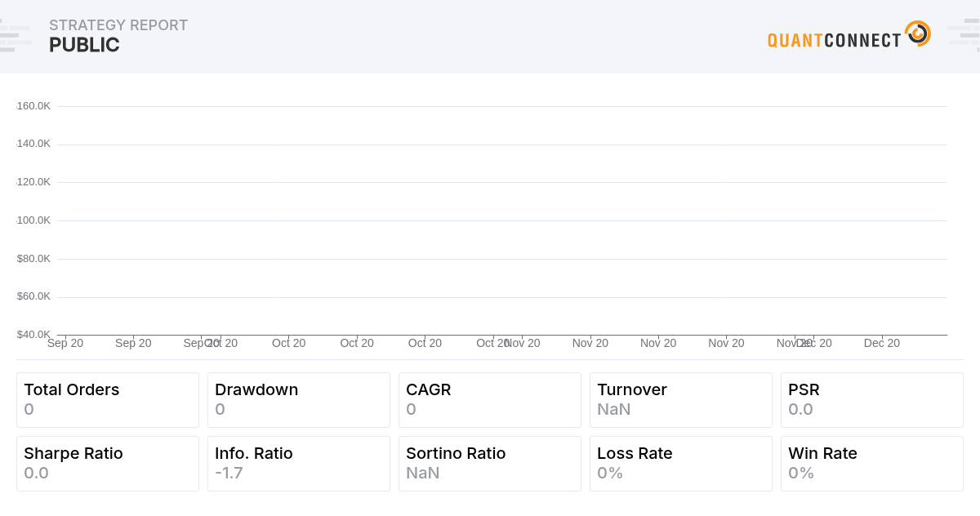
Task: Click the Win Rate label
Action: pos(822,453)
